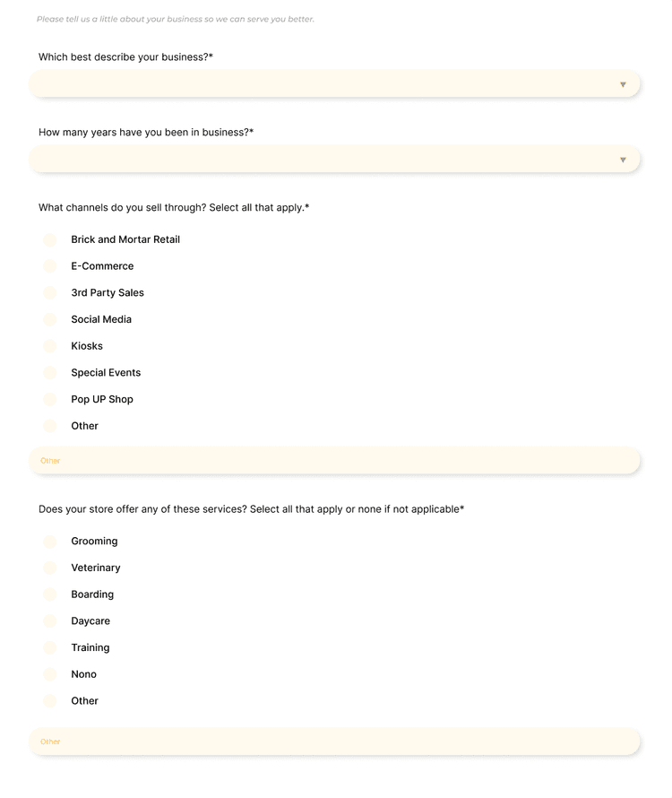Select Other in the services list
Screen dimensions: 672x798
pyautogui.click(x=50, y=701)
